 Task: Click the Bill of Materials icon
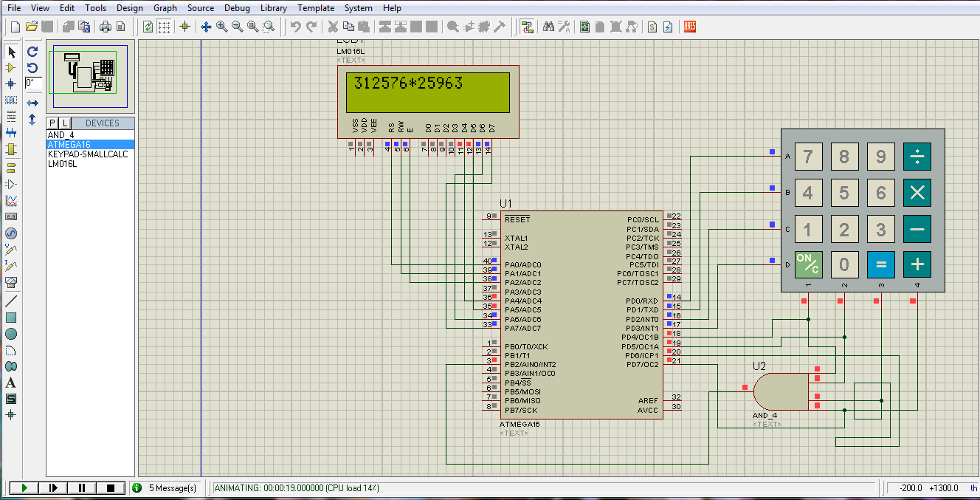pos(652,27)
